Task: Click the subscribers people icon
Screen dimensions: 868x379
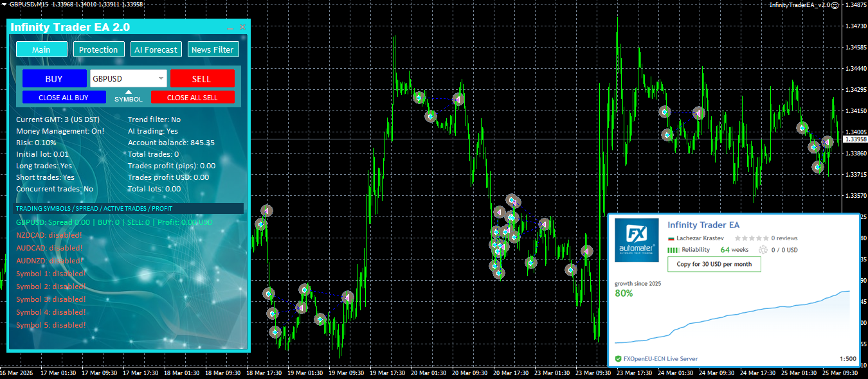Action: pyautogui.click(x=764, y=250)
